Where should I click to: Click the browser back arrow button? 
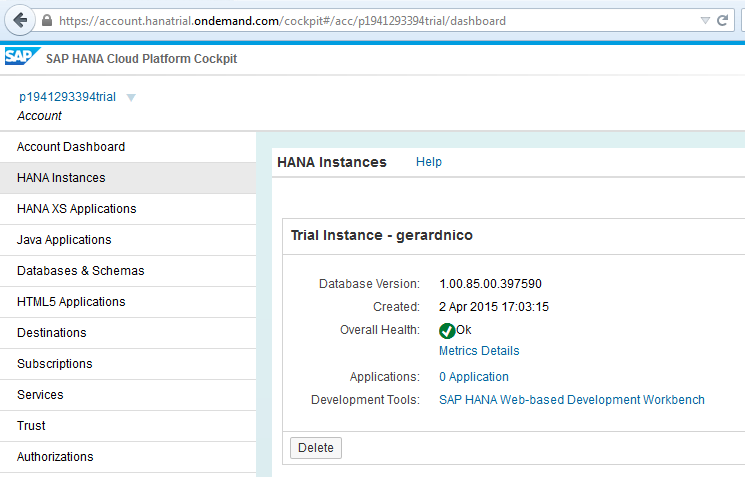pyautogui.click(x=19, y=20)
